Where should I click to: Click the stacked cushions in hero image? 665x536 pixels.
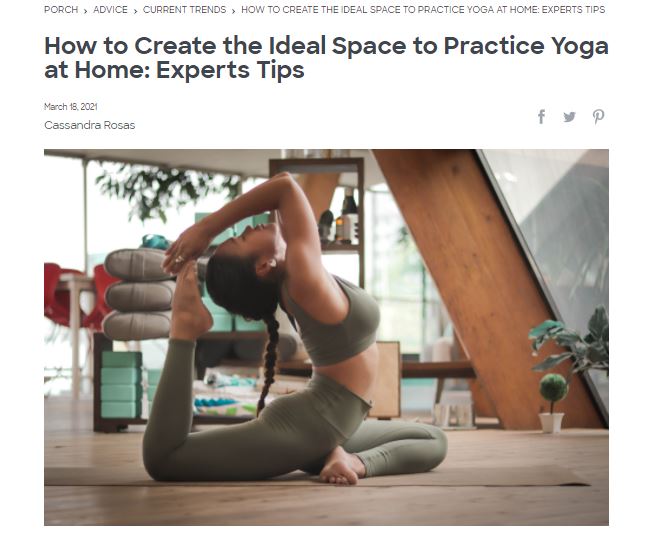click(x=139, y=294)
